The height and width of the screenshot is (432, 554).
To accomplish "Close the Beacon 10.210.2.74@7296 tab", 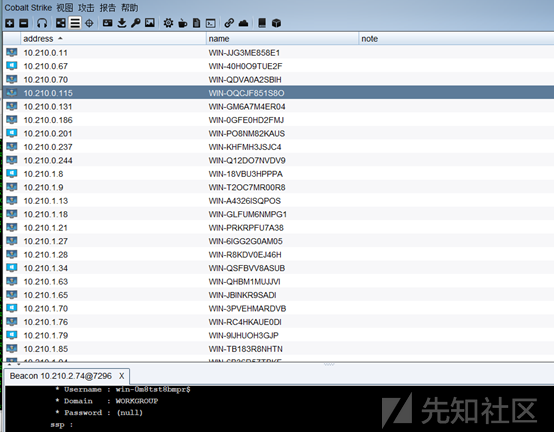I will click(122, 376).
